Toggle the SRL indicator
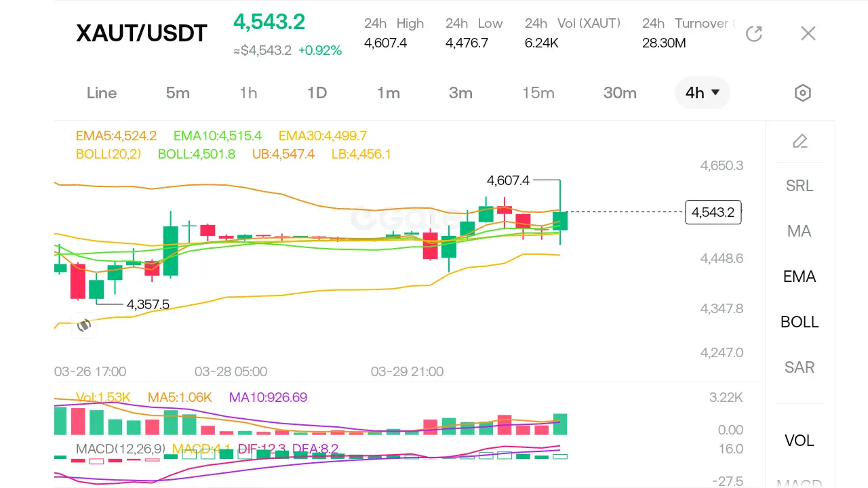 pos(800,186)
